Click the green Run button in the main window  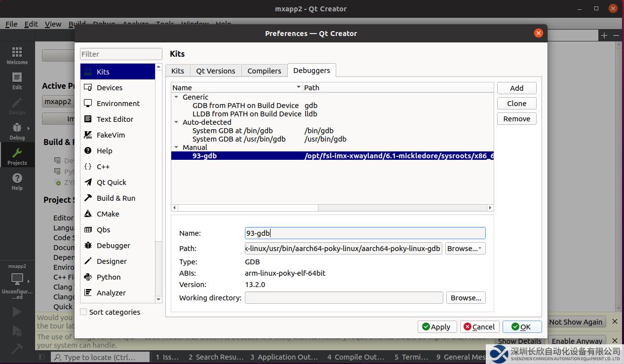coord(17,311)
